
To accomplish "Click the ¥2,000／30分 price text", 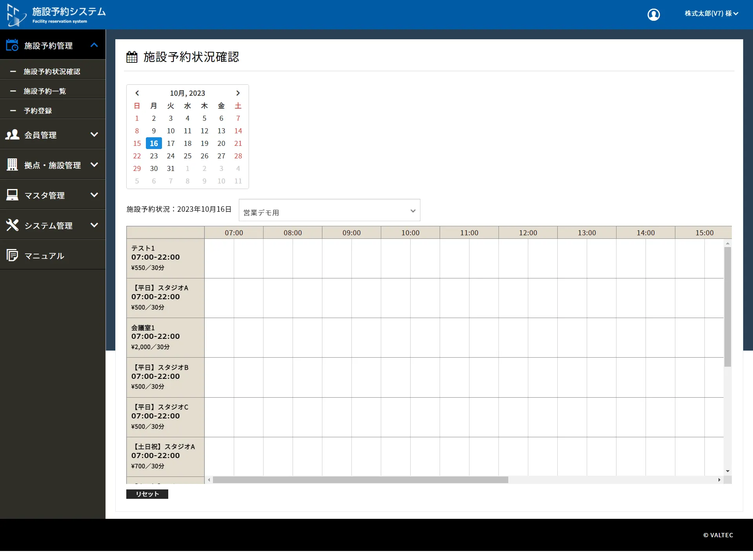I will point(151,347).
